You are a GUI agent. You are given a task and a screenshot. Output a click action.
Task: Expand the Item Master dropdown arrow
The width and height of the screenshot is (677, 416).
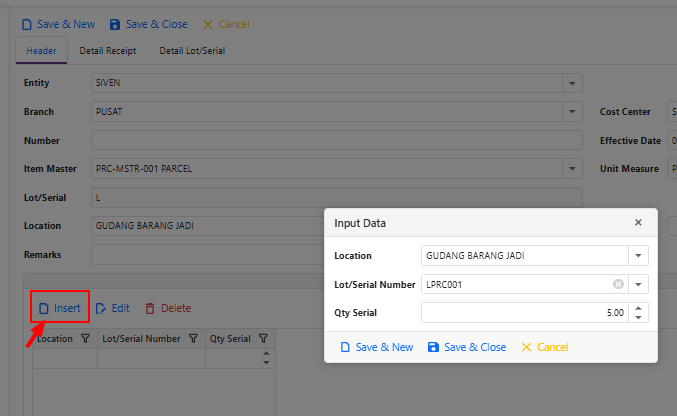(x=572, y=169)
